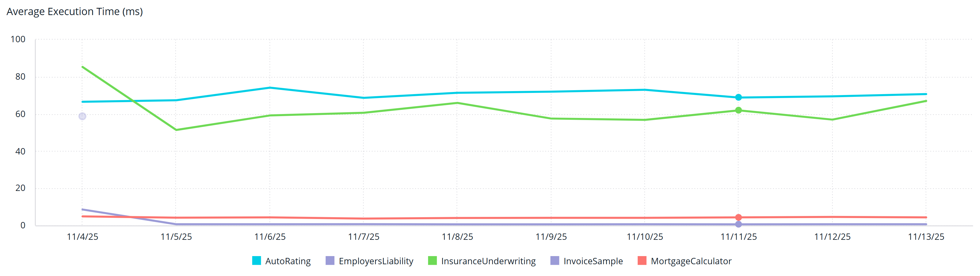Hide the MortgageCalculator series via label
This screenshot has width=980, height=276.
(691, 261)
